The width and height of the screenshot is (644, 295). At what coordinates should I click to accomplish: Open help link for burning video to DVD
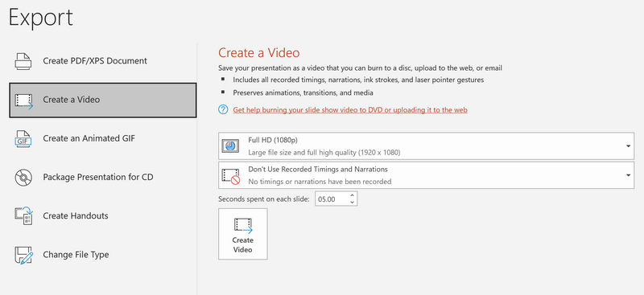pyautogui.click(x=350, y=110)
